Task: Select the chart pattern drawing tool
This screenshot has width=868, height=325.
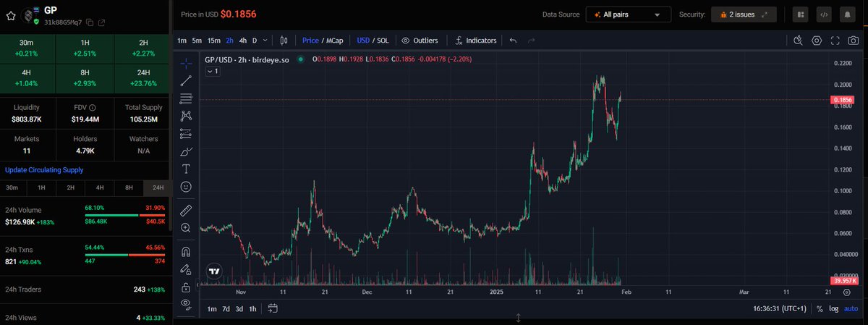Action: (186, 116)
